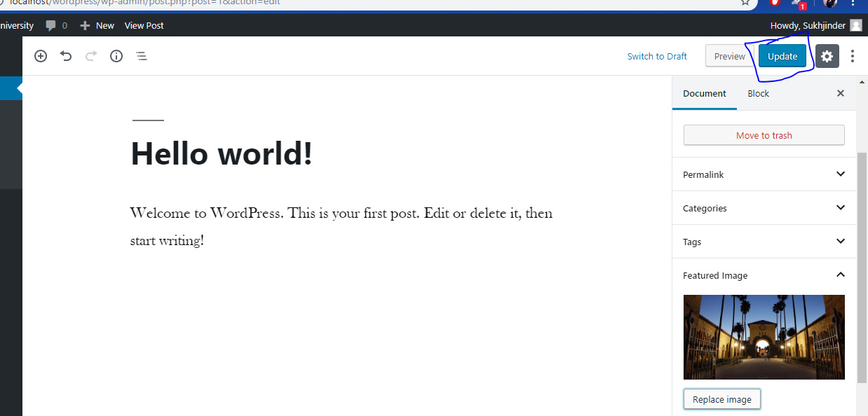Toggle the Settings gear sidebar

coord(827,57)
